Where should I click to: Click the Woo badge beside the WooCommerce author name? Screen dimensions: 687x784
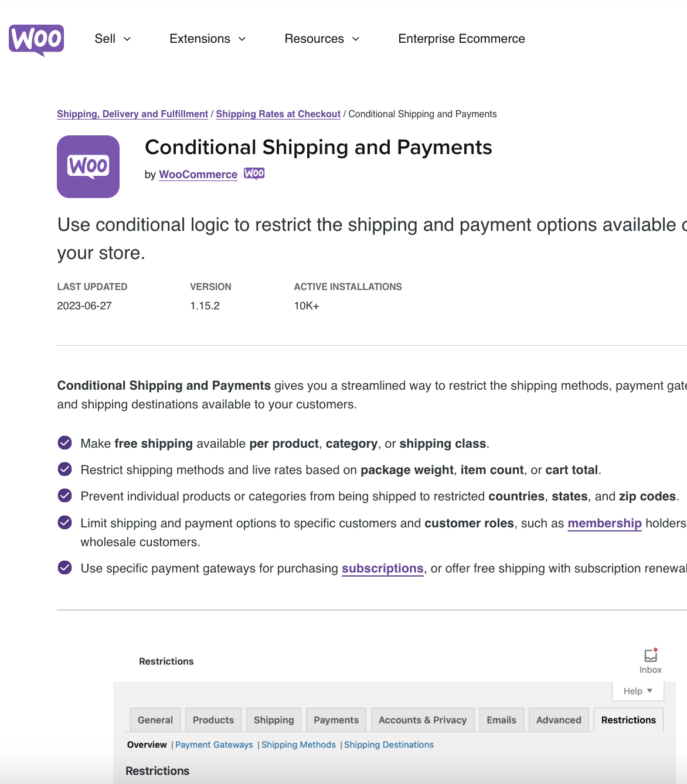(x=254, y=173)
